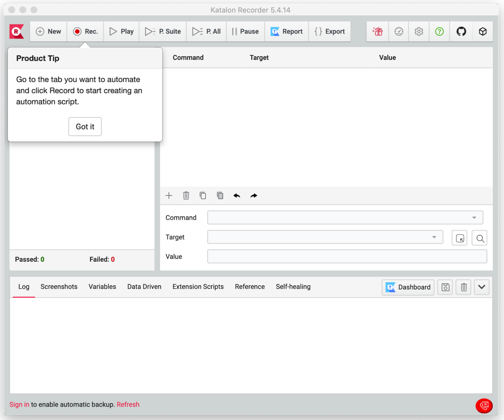504x420 pixels.
Task: Find the target using the magnifier icon
Action: pyautogui.click(x=480, y=238)
